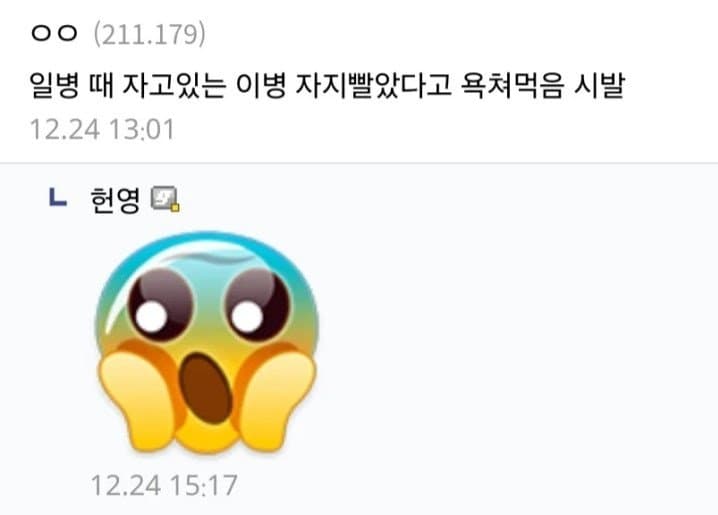Image resolution: width=718 pixels, height=515 pixels.
Task: Click the IP address (211.179)
Action: (x=150, y=35)
